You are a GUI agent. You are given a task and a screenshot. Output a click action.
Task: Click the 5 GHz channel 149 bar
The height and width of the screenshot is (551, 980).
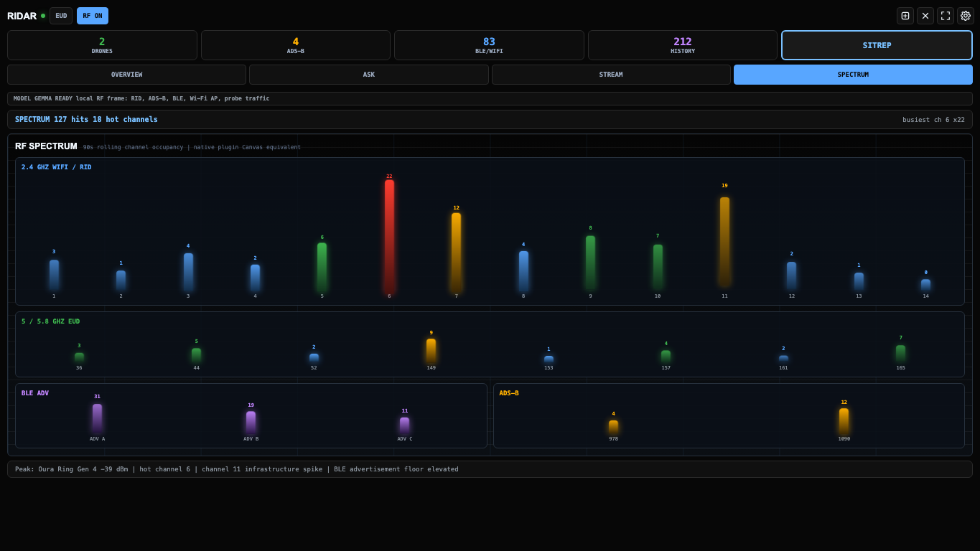(431, 351)
